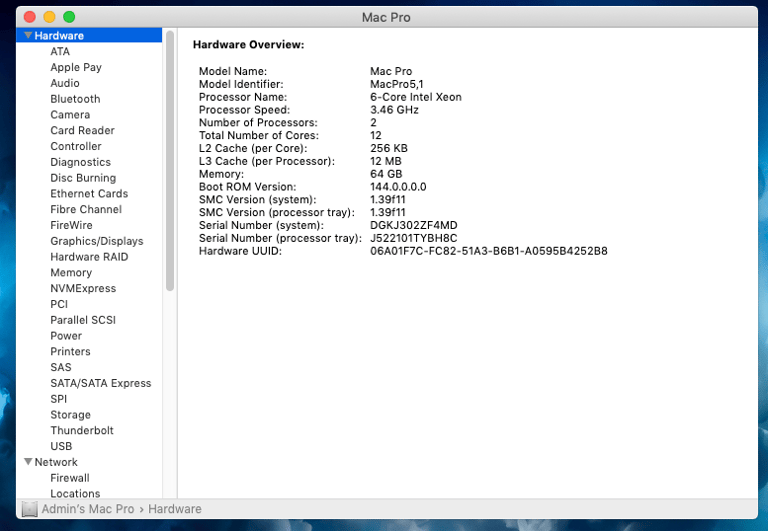Click the computer icon in path bar

(29, 509)
